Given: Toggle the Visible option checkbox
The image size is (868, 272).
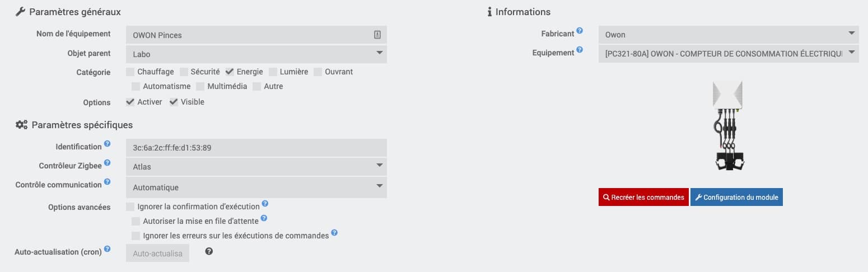Looking at the screenshot, I should (174, 102).
